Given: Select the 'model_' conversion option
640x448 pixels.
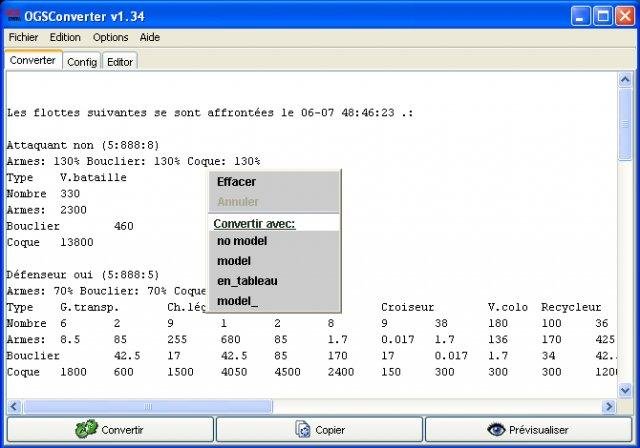Looking at the screenshot, I should click(274, 301).
